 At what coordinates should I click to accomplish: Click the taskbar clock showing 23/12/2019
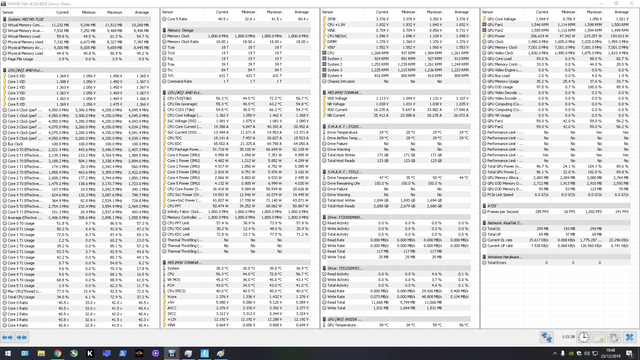tap(611, 353)
